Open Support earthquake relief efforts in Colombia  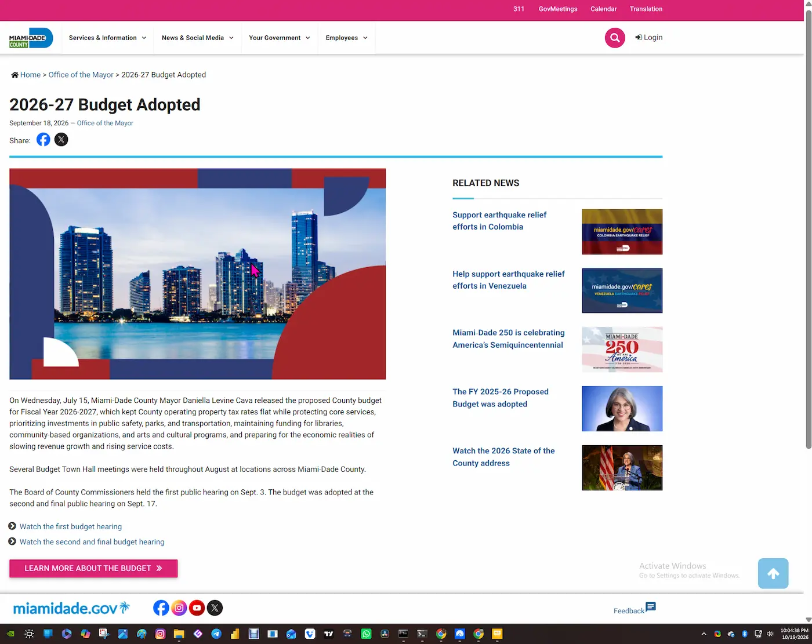(x=499, y=221)
